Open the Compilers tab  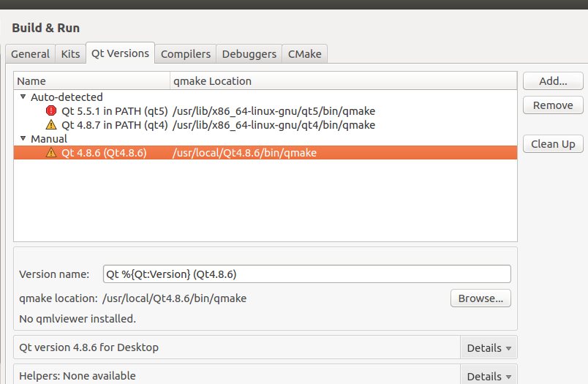186,54
